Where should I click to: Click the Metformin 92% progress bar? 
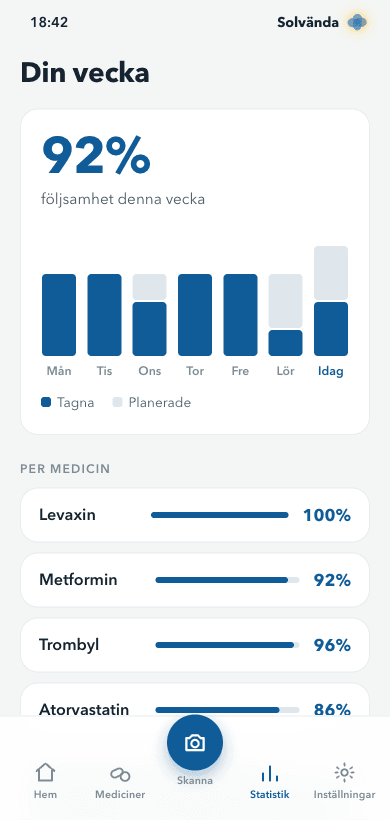coord(227,580)
